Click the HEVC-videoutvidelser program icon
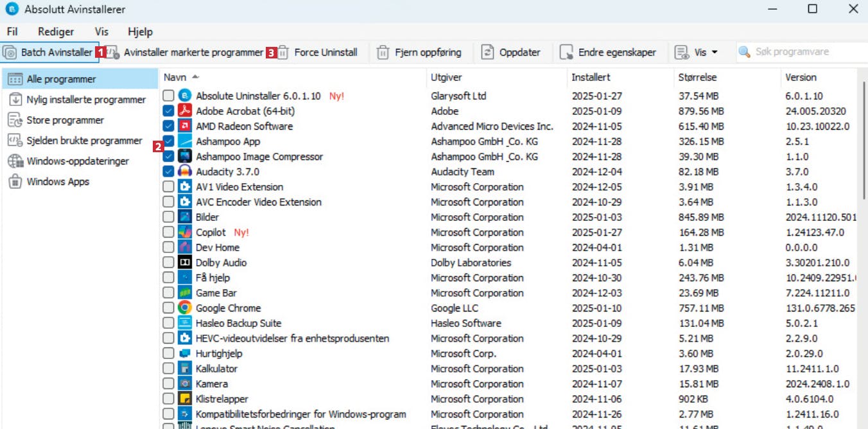The image size is (868, 429). click(x=185, y=338)
